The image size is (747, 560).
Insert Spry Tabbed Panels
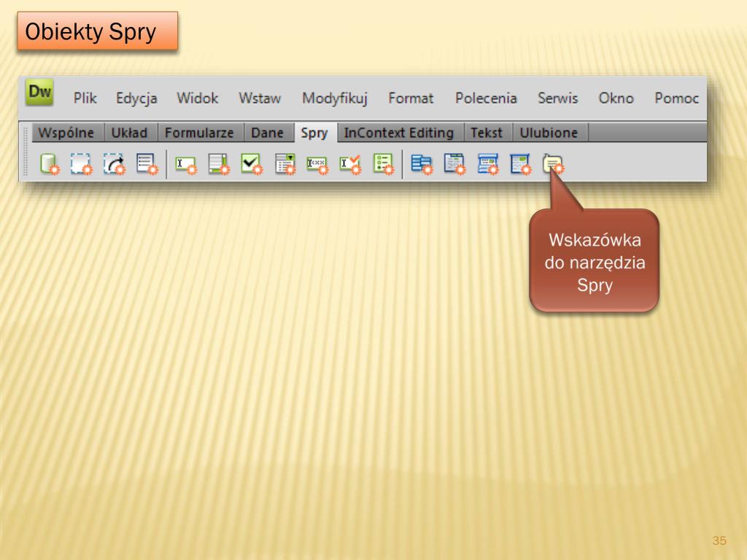[x=454, y=164]
